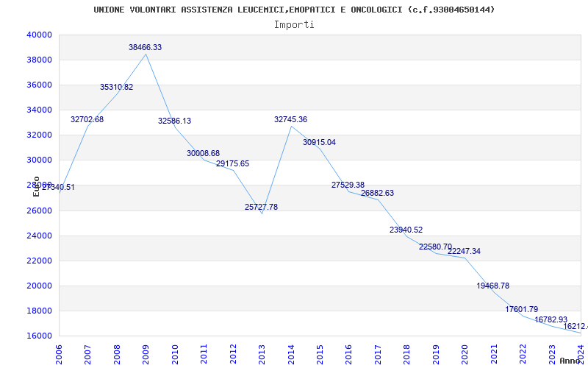Click the 16782.93 data label

[551, 319]
